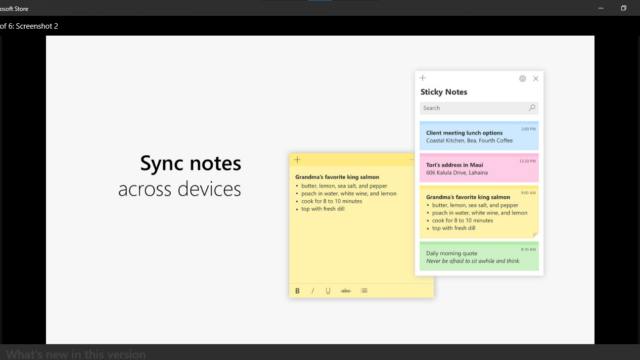
Task: Toggle bold formatting in the yellow note
Action: point(297,291)
